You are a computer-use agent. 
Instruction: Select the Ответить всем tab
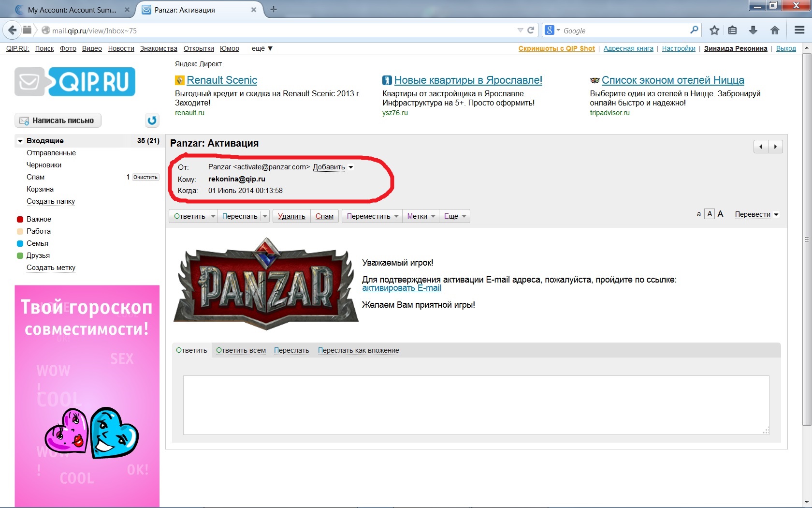click(241, 350)
